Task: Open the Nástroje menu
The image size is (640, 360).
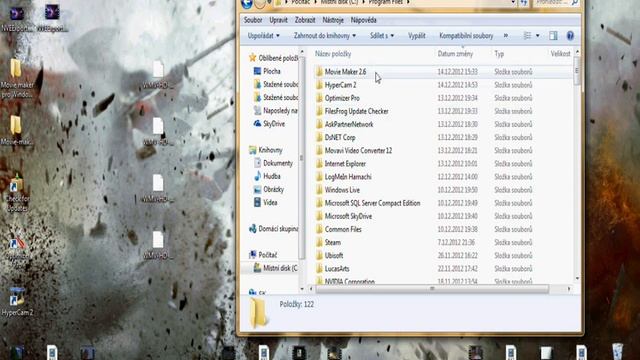Action: tap(333, 20)
